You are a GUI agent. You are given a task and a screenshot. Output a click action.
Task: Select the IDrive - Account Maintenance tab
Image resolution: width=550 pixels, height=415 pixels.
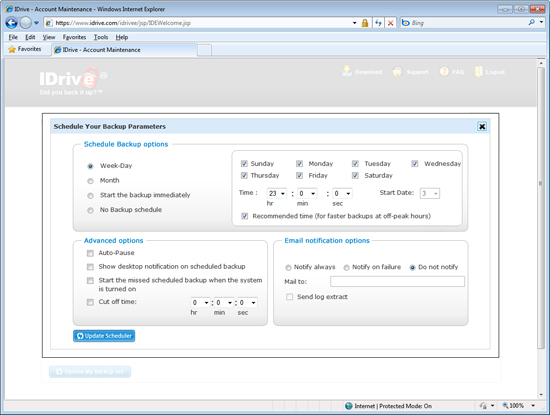(124, 50)
